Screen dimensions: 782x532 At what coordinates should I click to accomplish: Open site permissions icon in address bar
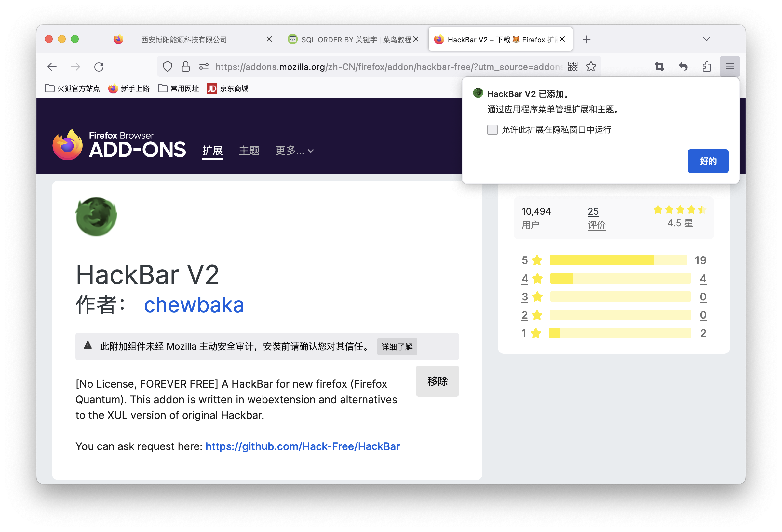click(204, 67)
